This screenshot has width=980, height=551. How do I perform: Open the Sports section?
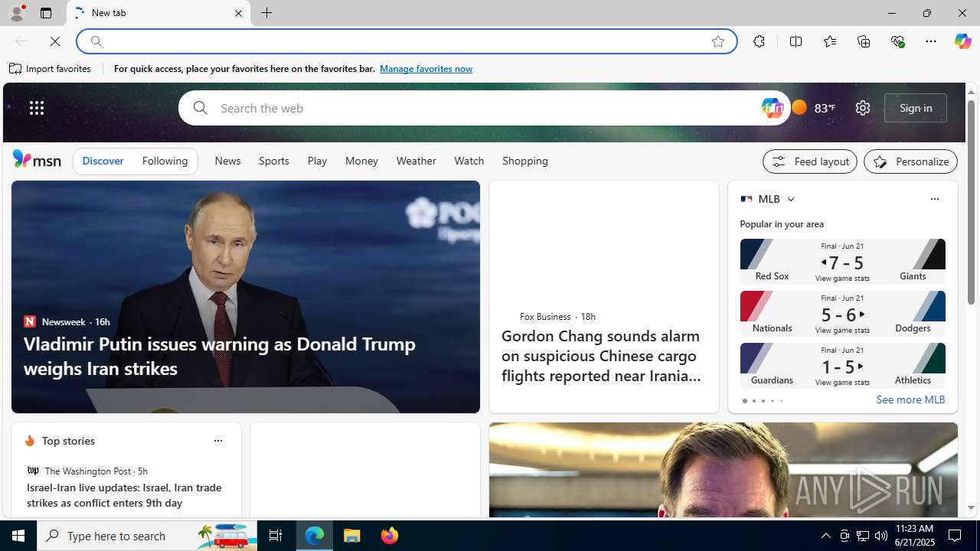[x=273, y=161]
